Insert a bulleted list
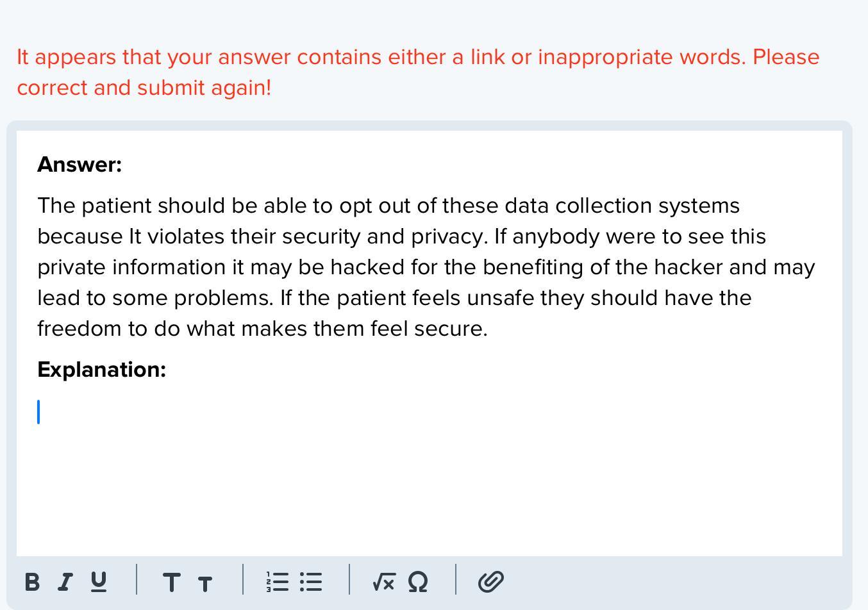This screenshot has width=868, height=610. [311, 582]
